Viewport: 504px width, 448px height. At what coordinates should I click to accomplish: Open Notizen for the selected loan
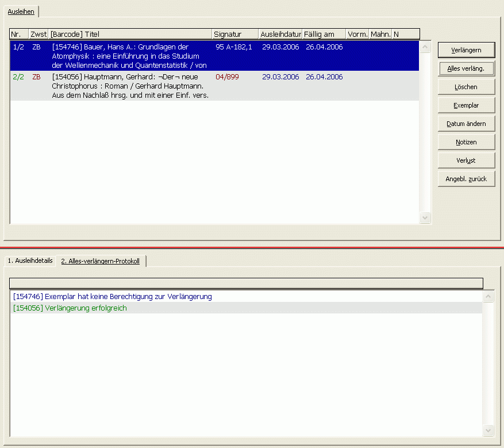[466, 142]
